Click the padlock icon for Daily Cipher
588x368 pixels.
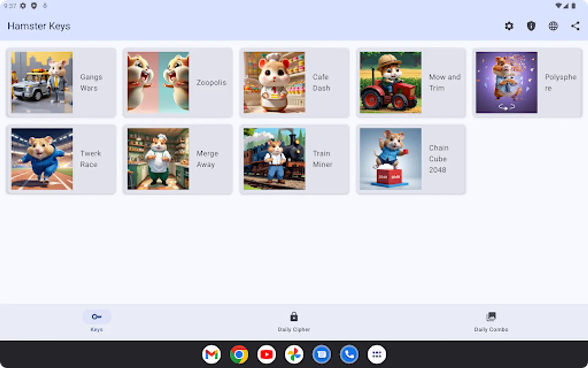pos(294,316)
